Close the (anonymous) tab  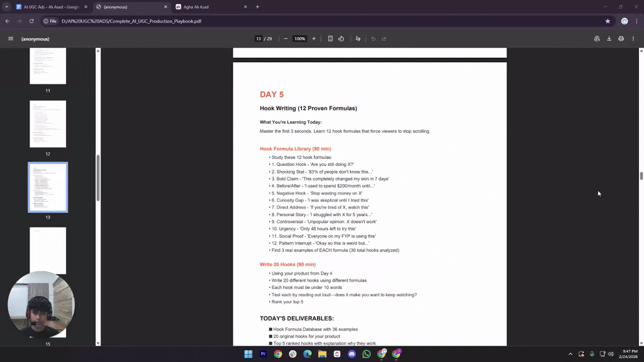click(x=165, y=6)
